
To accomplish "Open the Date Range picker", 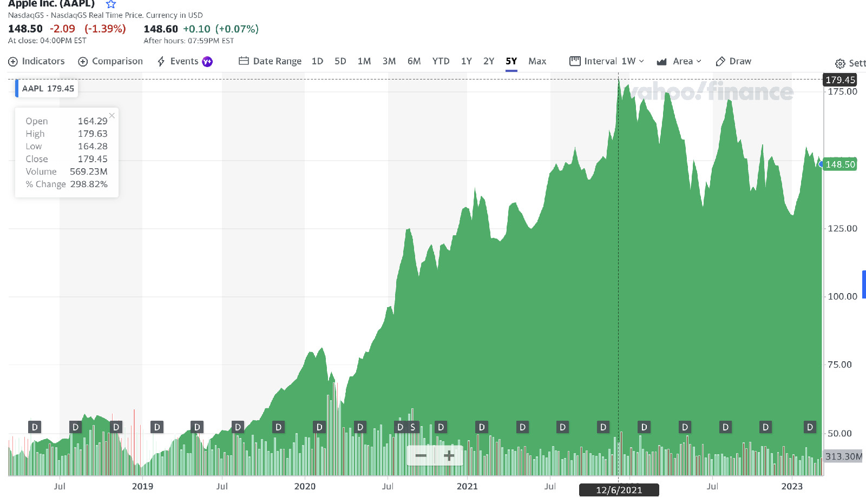I will point(270,62).
